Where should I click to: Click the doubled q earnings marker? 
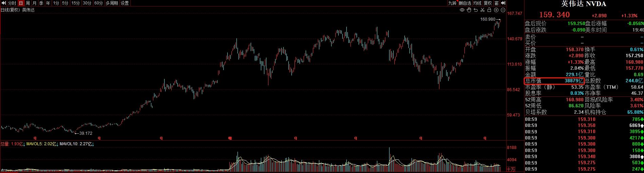(230, 138)
